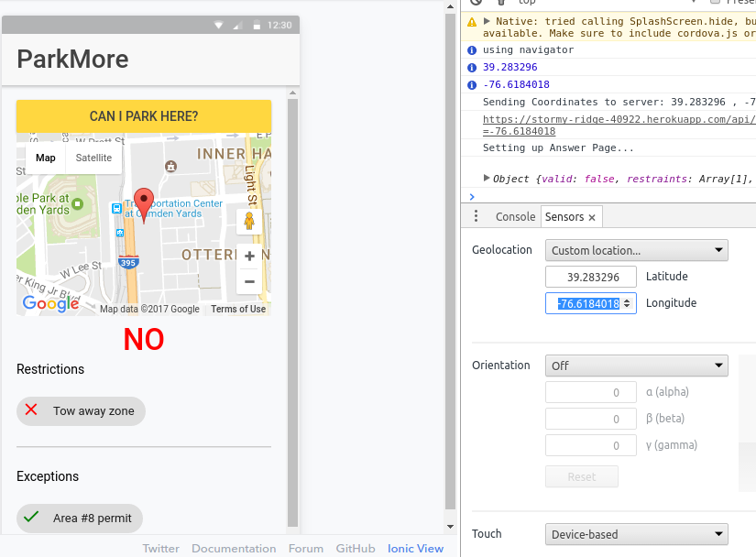Click the Latitude input field
Screen dimensions: 756x557
click(591, 277)
